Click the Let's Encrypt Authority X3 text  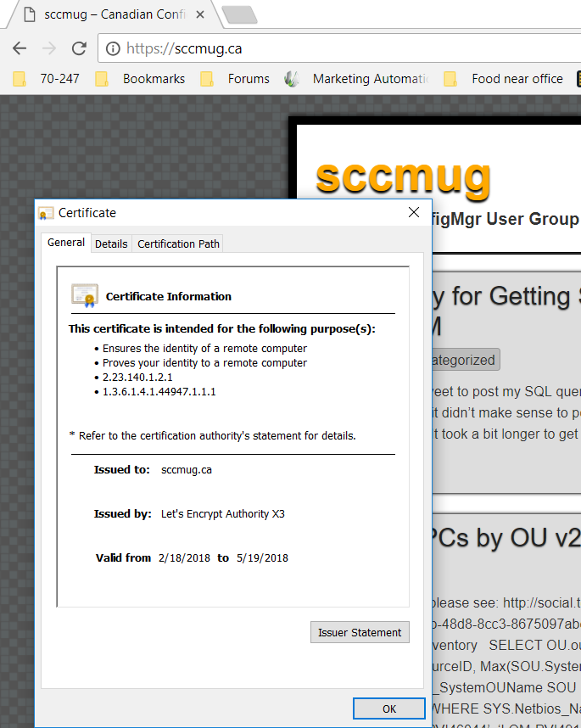coord(223,514)
